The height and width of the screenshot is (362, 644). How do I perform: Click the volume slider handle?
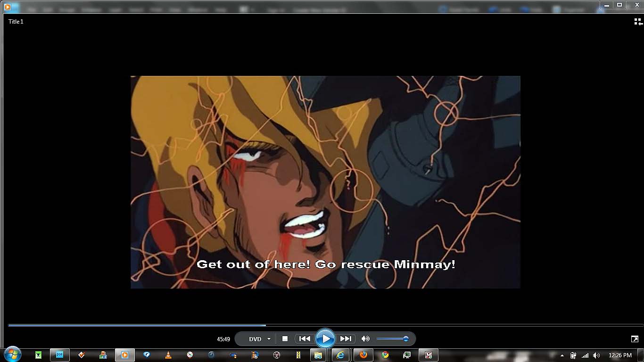click(x=405, y=338)
